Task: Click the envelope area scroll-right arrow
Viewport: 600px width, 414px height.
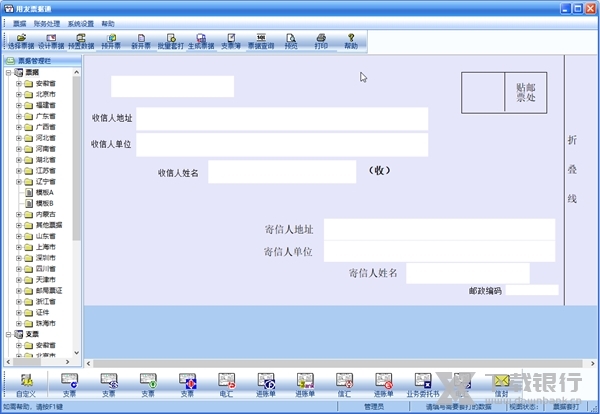Action: pos(592,363)
